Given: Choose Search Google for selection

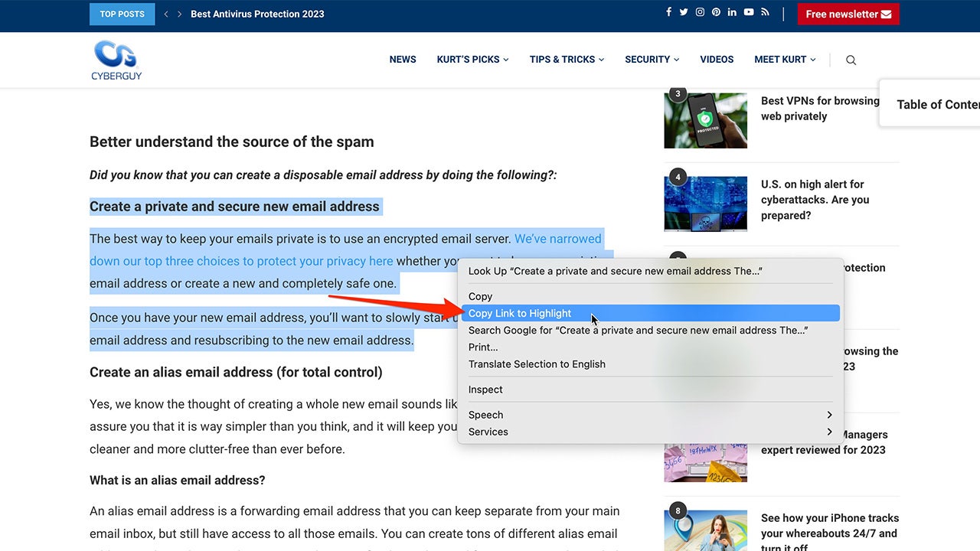Looking at the screenshot, I should [651, 330].
